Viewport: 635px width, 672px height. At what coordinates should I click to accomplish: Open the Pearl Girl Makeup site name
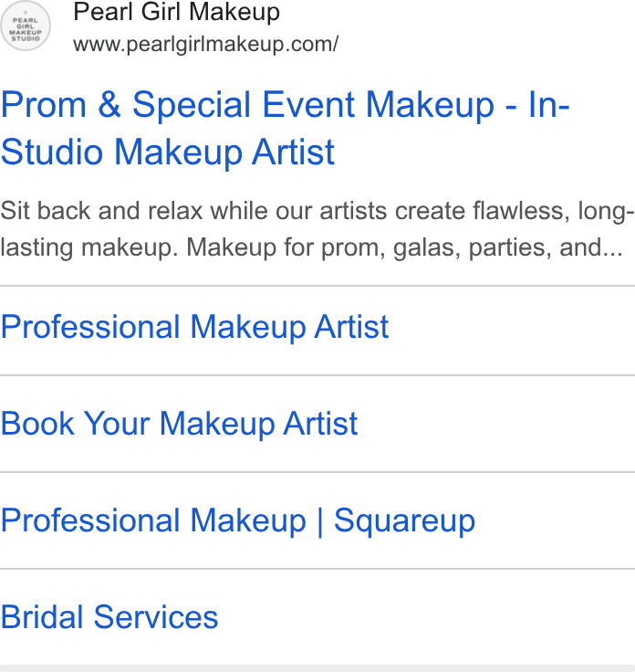176,12
